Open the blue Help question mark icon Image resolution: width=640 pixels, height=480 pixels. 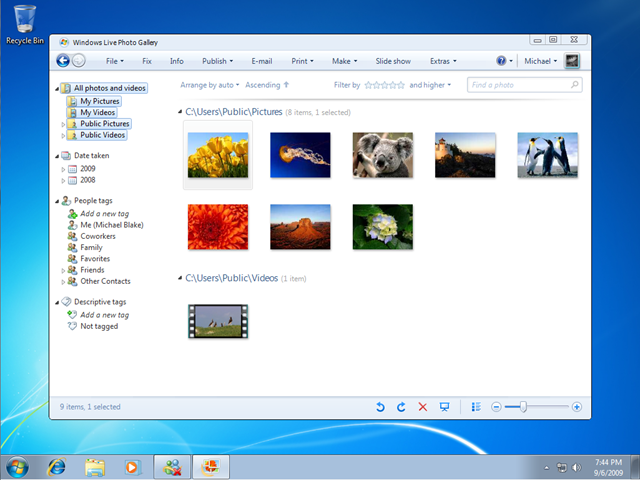pos(502,61)
